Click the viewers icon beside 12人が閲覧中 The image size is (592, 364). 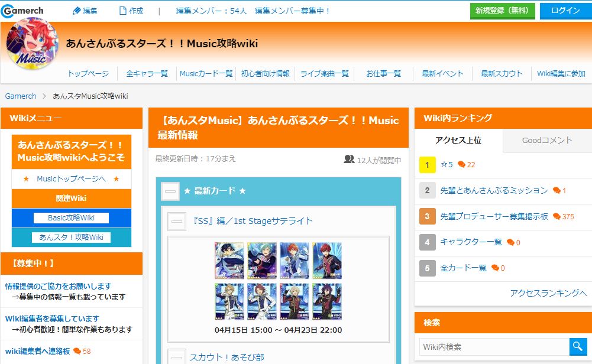(x=350, y=159)
